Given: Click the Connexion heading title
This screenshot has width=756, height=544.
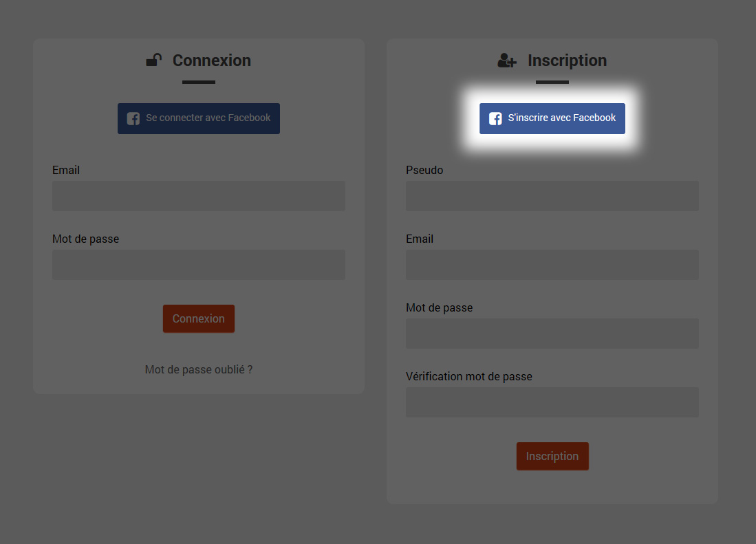Looking at the screenshot, I should tap(212, 61).
